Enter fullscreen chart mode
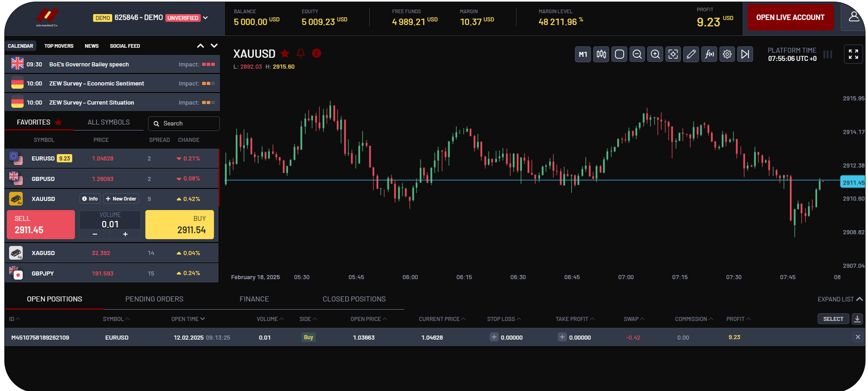This screenshot has width=868, height=391. click(853, 55)
